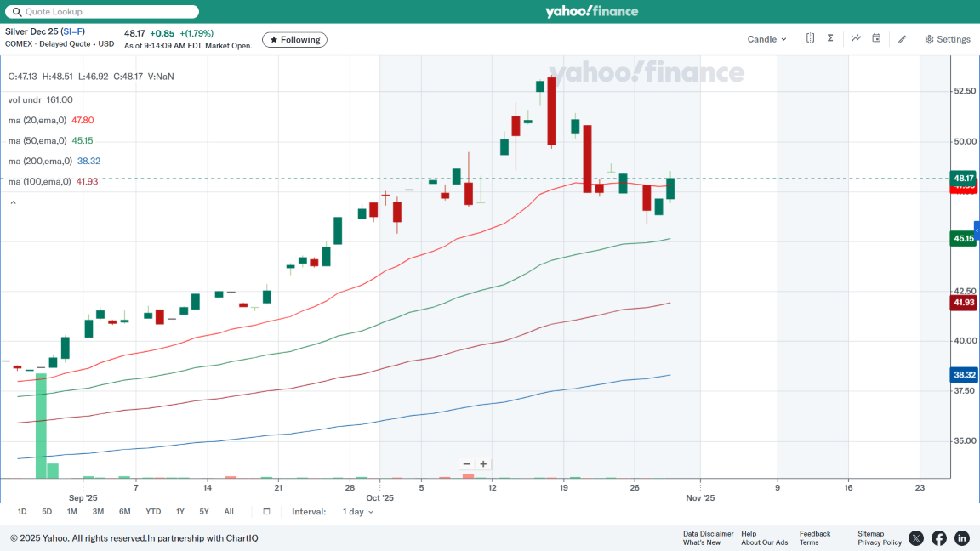This screenshot has height=551, width=980.
Task: Click the events calendar icon in toolbar
Action: 876,38
